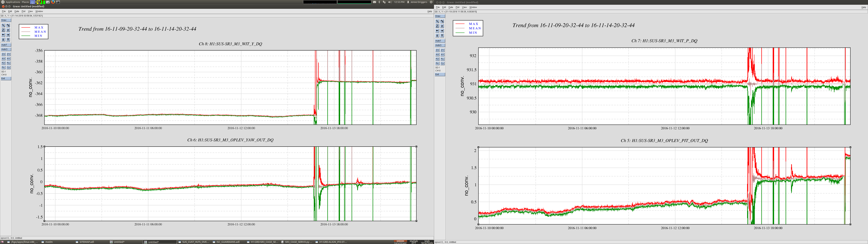The height and width of the screenshot is (244, 868).
Task: Click the Po button in right Grace window
Action: pos(437,63)
